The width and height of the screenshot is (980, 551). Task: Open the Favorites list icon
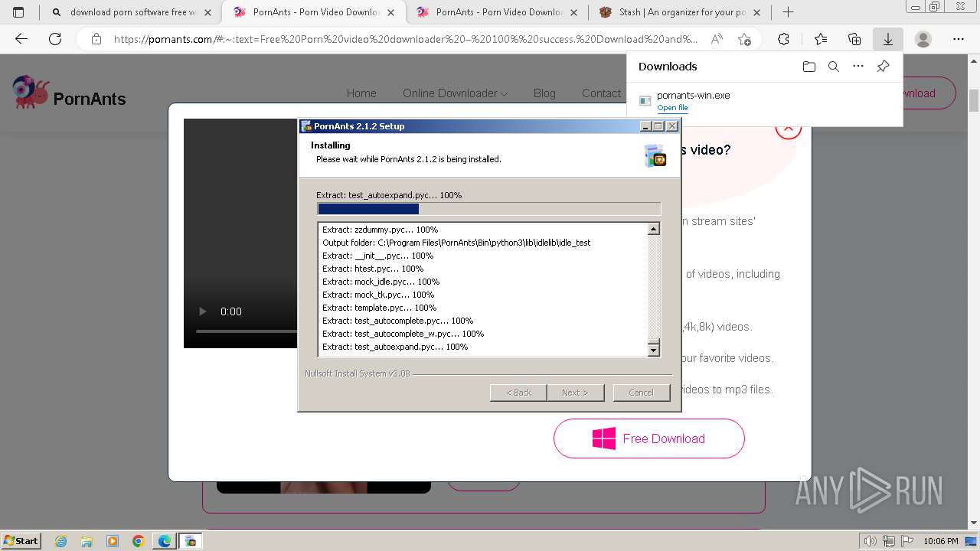pyautogui.click(x=821, y=39)
